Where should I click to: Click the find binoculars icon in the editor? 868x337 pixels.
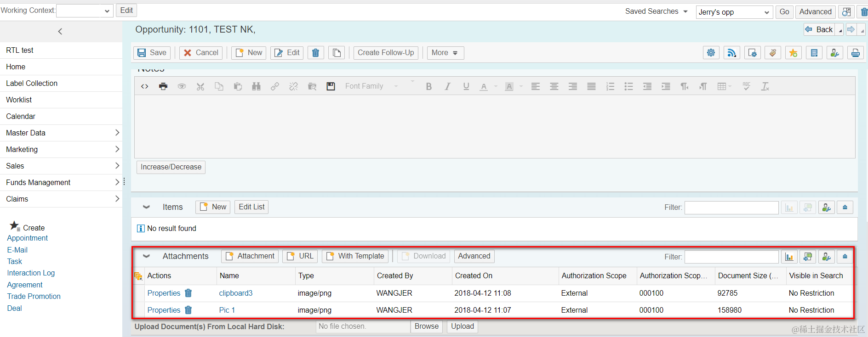257,86
